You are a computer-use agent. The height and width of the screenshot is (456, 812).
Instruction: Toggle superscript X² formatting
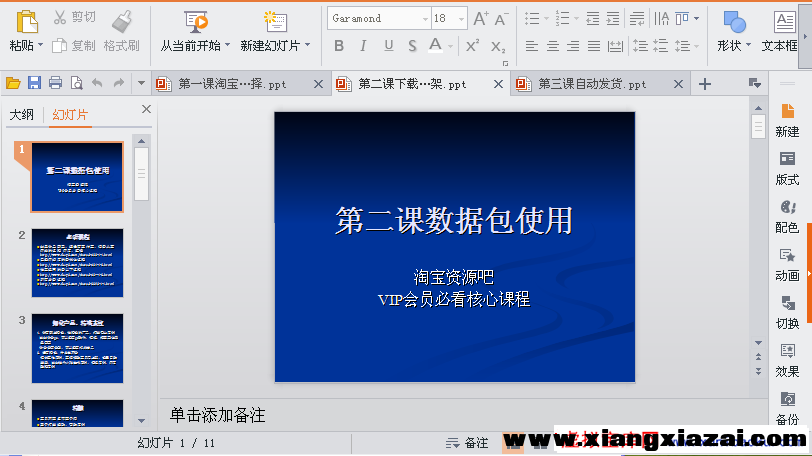point(472,46)
